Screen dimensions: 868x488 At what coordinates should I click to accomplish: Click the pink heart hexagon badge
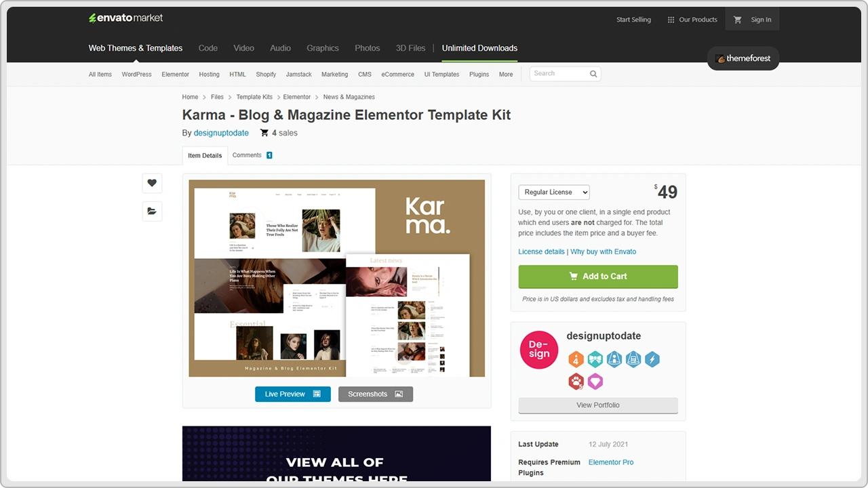pos(595,382)
